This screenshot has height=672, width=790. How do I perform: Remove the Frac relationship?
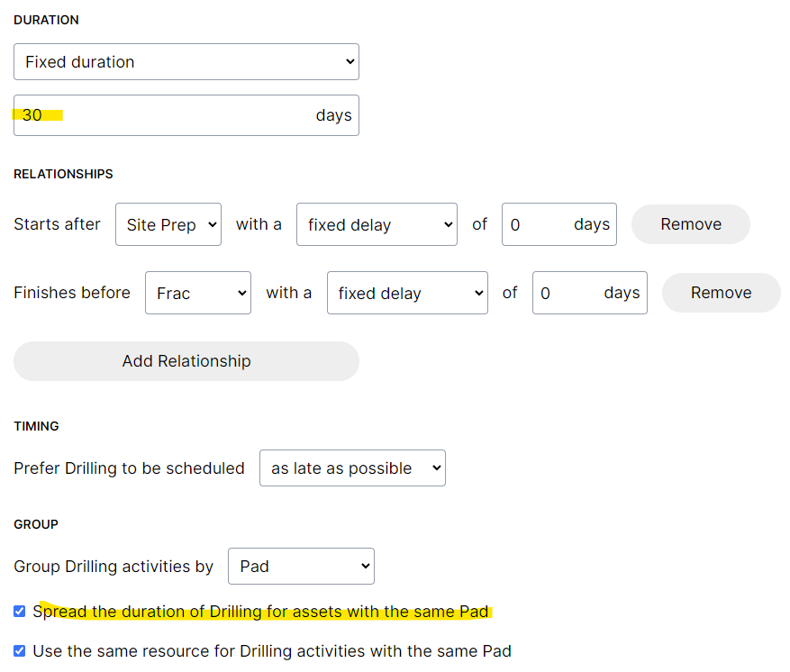coord(721,293)
